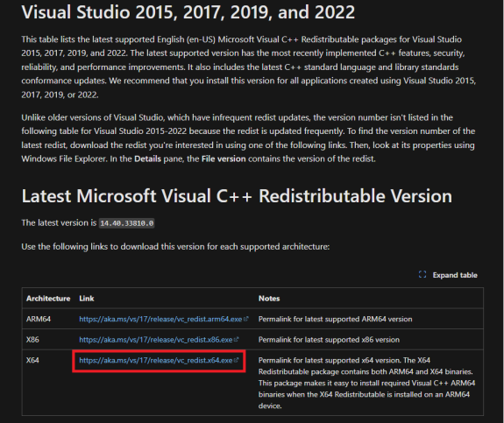
Task: Click the paragraph starting 'Unlike older versions'
Action: click(248, 138)
